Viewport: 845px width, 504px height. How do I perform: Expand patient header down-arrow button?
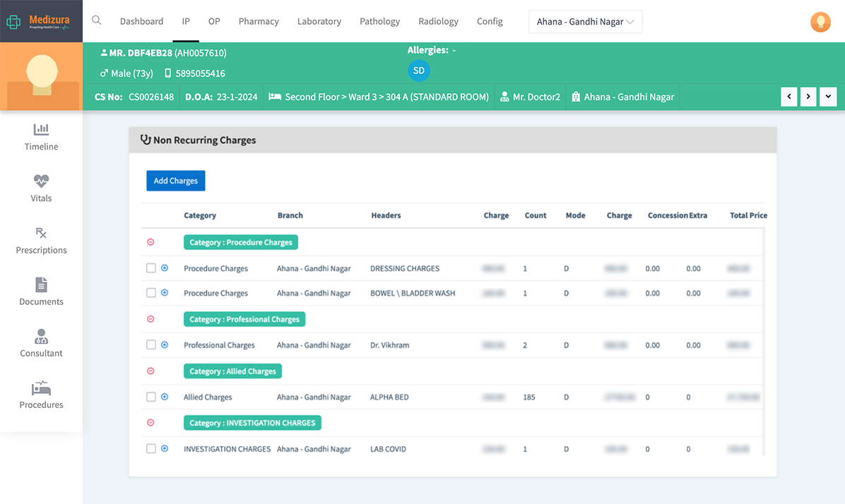click(828, 97)
